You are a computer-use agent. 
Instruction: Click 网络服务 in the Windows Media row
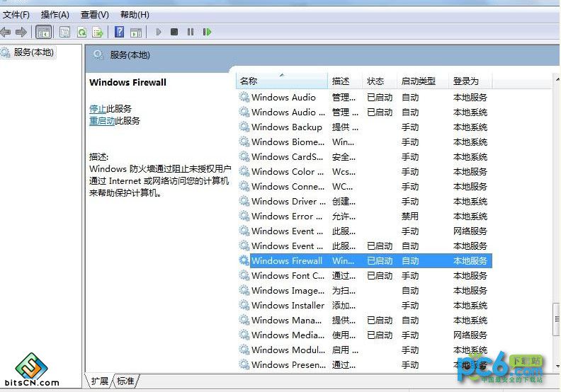coord(470,335)
